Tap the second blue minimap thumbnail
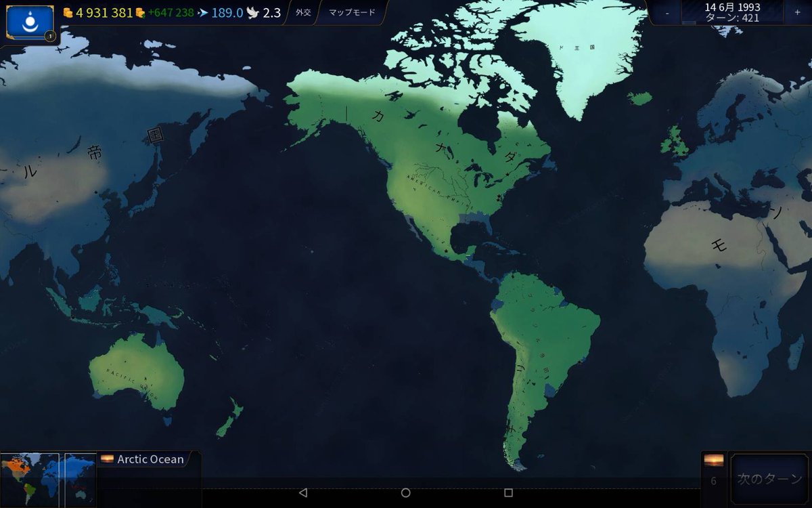The image size is (812, 508). pos(80,479)
